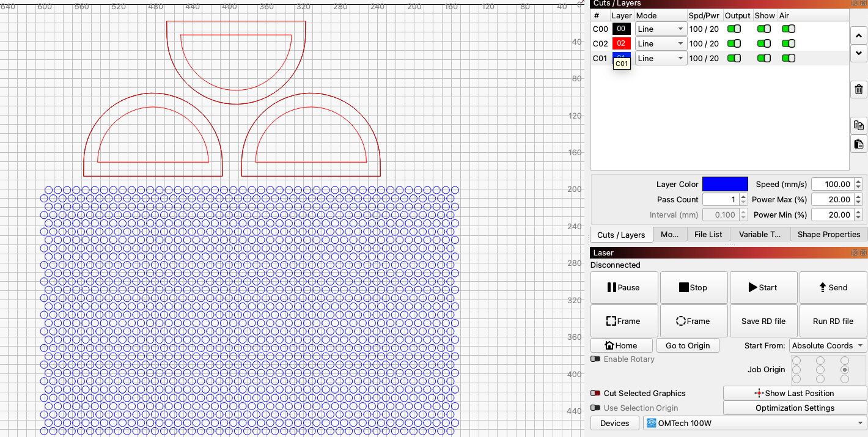Screen dimensions: 868x437
Task: Open the Mode dropdown for layer C02
Action: click(x=661, y=43)
